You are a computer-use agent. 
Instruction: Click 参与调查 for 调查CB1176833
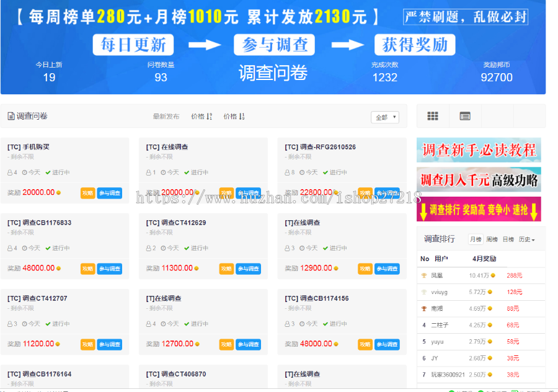coord(110,269)
